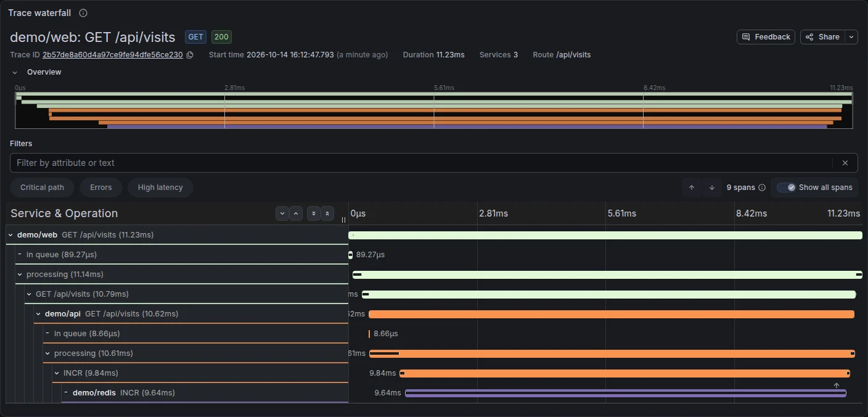
Task: Copy the Trace ID with the copy icon
Action: 190,55
